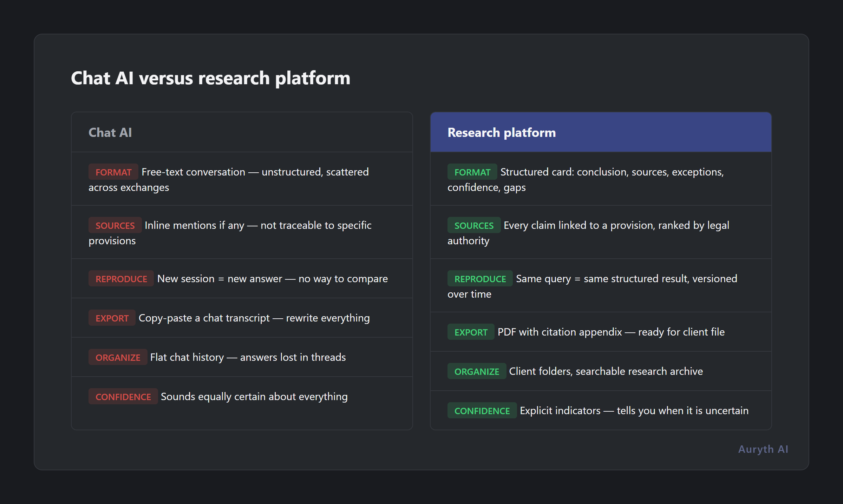Image resolution: width=843 pixels, height=504 pixels.
Task: Select the green CONFIDENCE badge
Action: pos(482,410)
